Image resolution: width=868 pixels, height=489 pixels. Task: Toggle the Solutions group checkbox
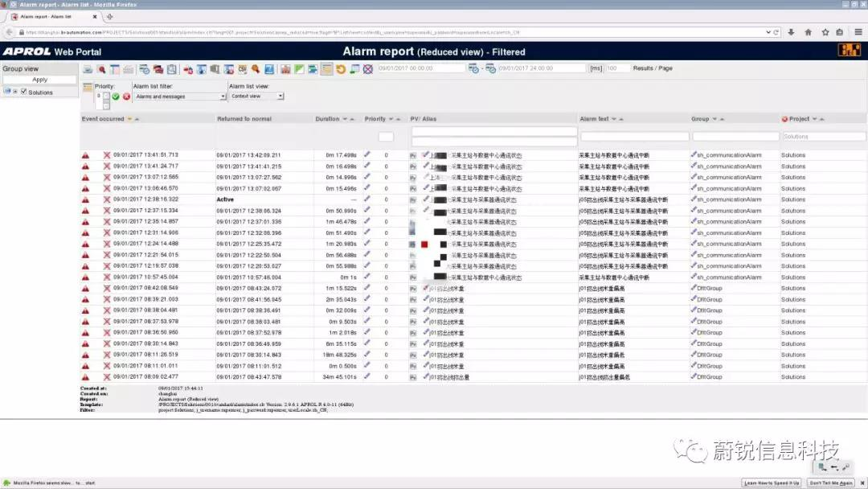[23, 92]
